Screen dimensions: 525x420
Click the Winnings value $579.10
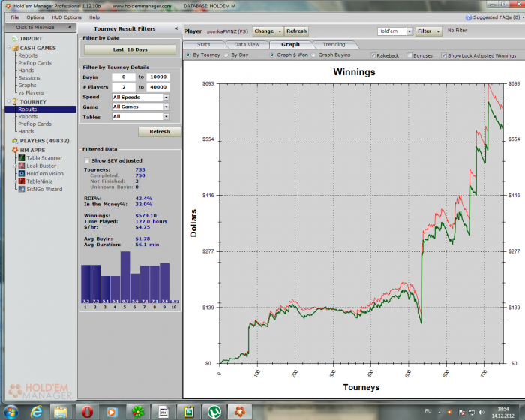(145, 216)
